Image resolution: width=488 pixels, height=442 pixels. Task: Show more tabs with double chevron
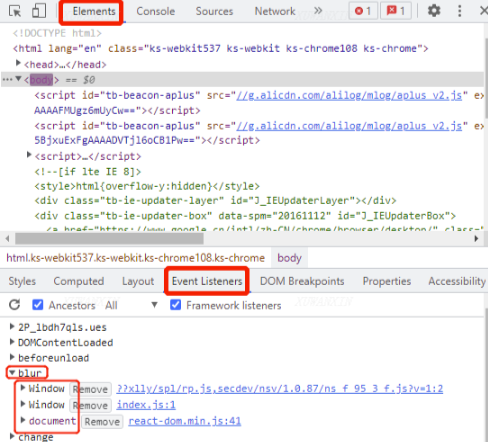tap(318, 11)
